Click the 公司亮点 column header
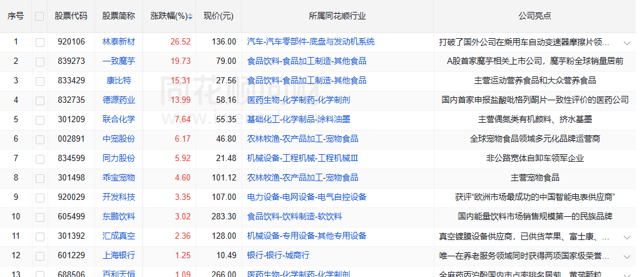644x277 pixels. (x=534, y=16)
